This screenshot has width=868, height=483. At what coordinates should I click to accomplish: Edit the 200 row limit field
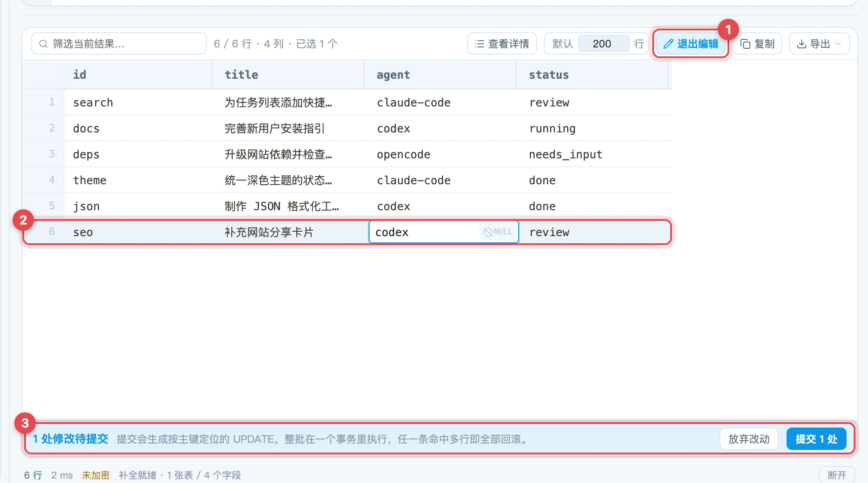[604, 44]
